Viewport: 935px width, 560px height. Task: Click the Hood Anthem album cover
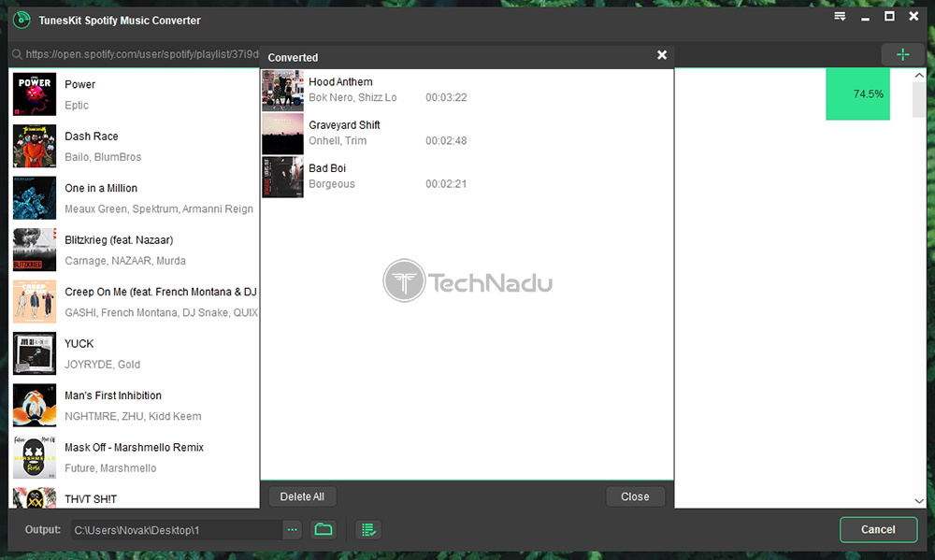coord(282,91)
